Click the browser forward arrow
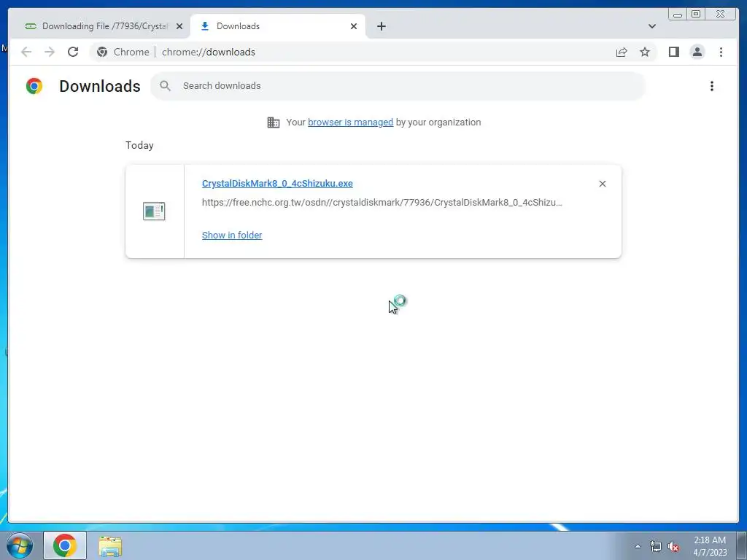 tap(50, 52)
